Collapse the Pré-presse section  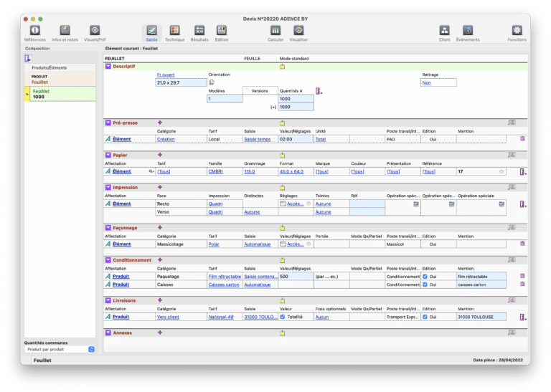point(108,123)
